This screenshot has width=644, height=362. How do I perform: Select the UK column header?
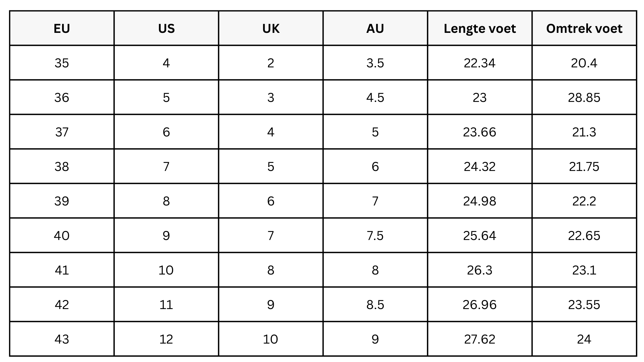tap(271, 28)
